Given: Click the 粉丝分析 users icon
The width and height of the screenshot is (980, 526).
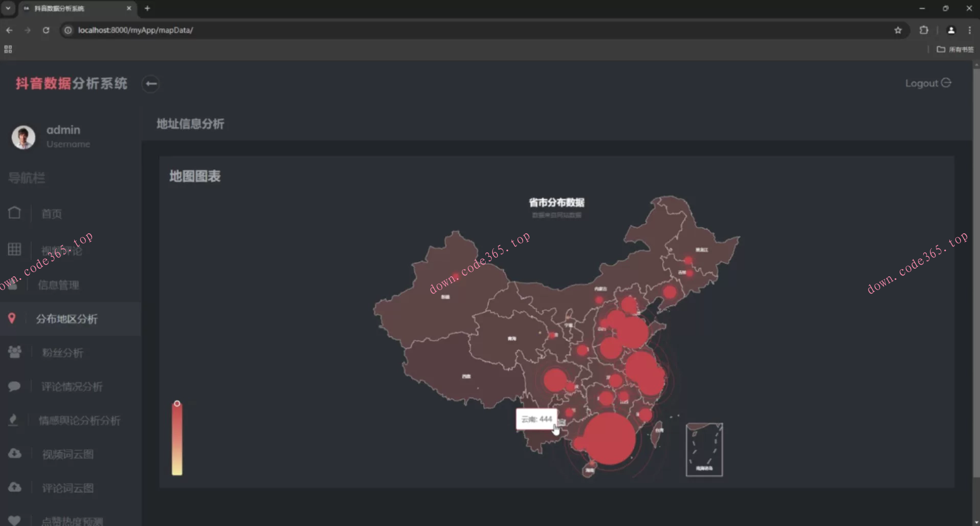Looking at the screenshot, I should tap(14, 352).
